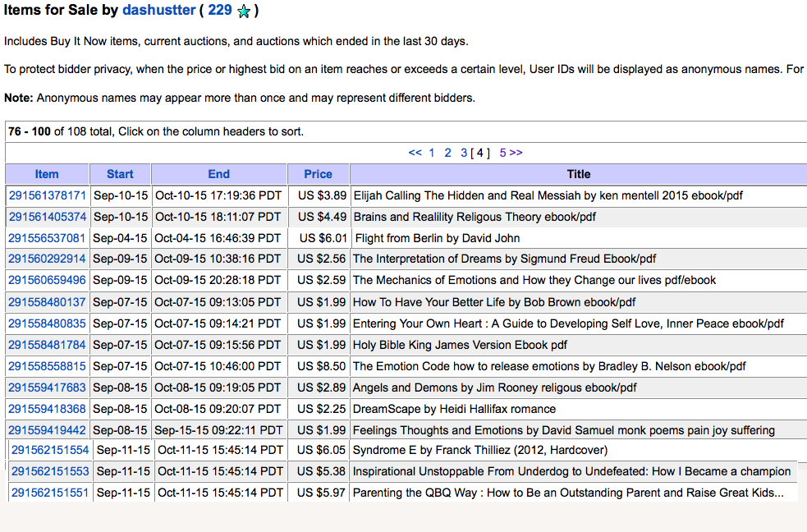Sort by the End column header
Image resolution: width=807 pixels, height=532 pixels.
pos(218,174)
